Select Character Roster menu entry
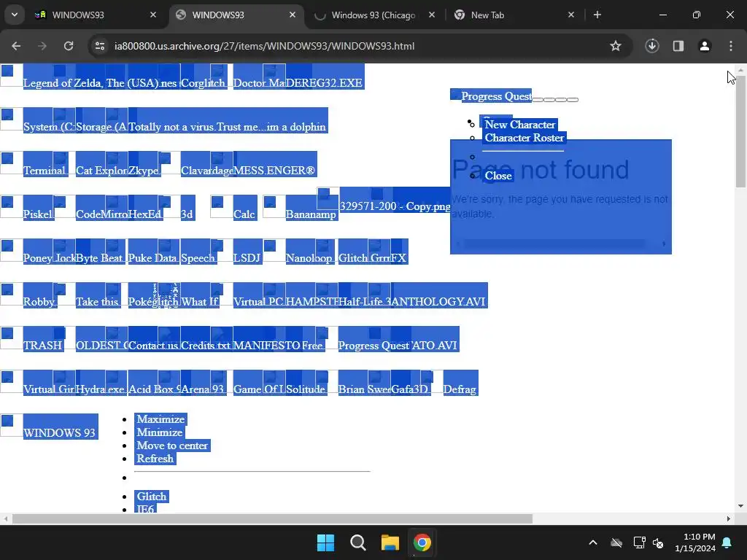Screen dimensions: 747x560 (525, 138)
